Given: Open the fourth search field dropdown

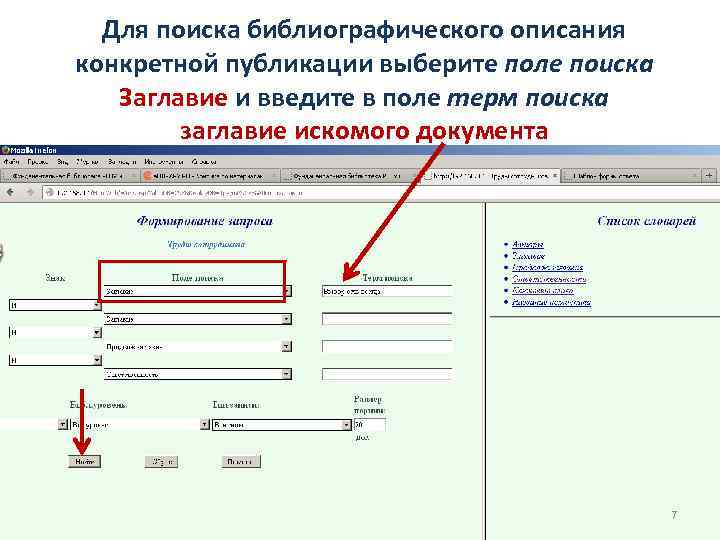Looking at the screenshot, I should pos(197,374).
